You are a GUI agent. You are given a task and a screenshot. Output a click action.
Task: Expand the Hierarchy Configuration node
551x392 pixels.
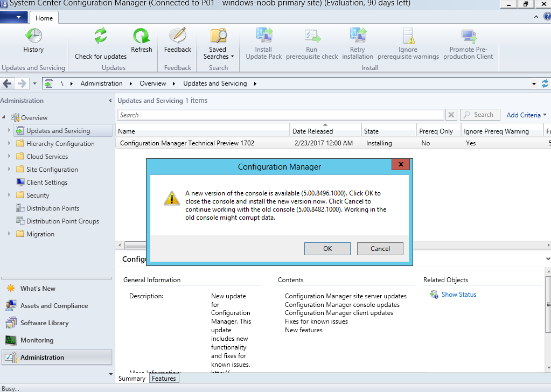click(9, 143)
